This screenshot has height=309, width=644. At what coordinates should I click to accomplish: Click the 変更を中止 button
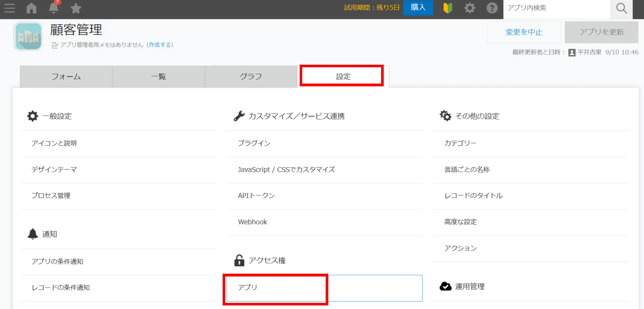tap(524, 32)
